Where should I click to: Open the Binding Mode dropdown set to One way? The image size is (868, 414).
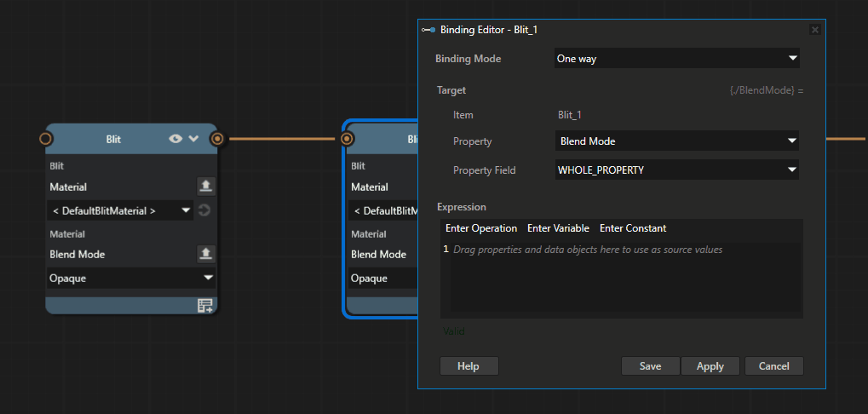676,58
